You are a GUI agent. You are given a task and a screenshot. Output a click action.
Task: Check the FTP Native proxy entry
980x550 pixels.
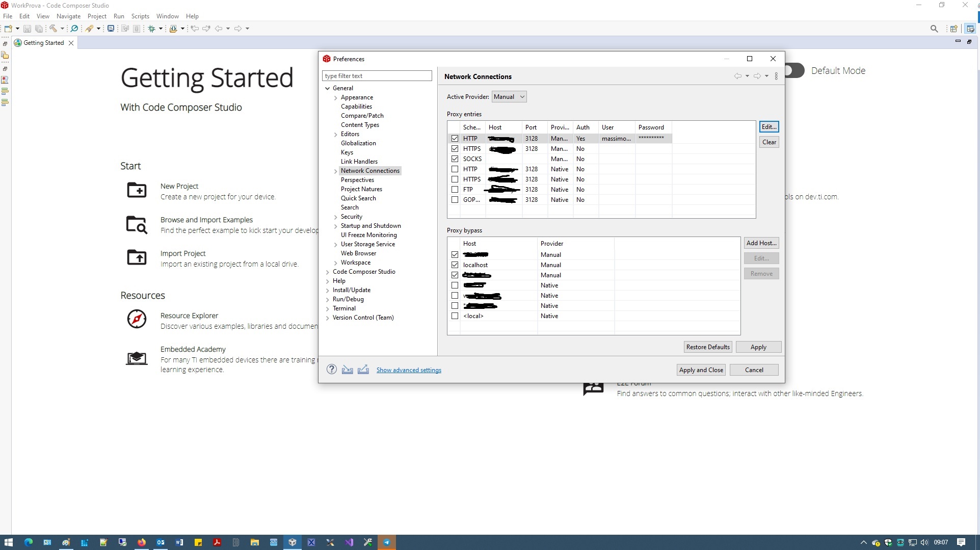point(455,190)
